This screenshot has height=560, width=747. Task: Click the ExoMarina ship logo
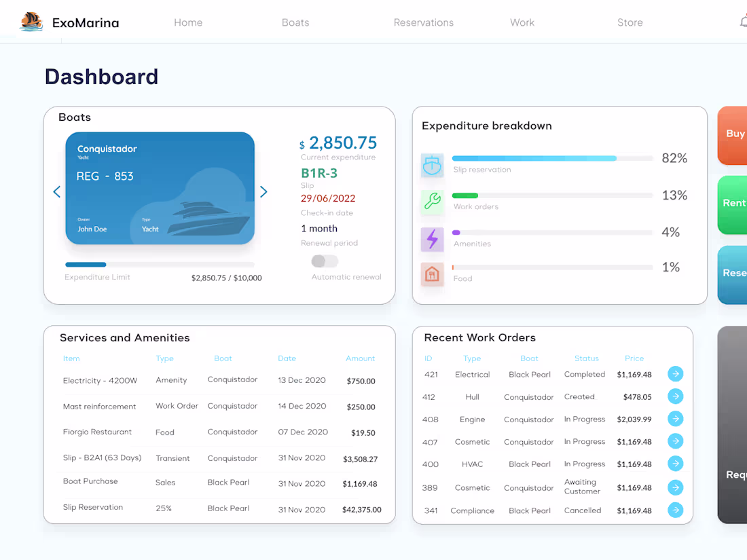pos(31,22)
